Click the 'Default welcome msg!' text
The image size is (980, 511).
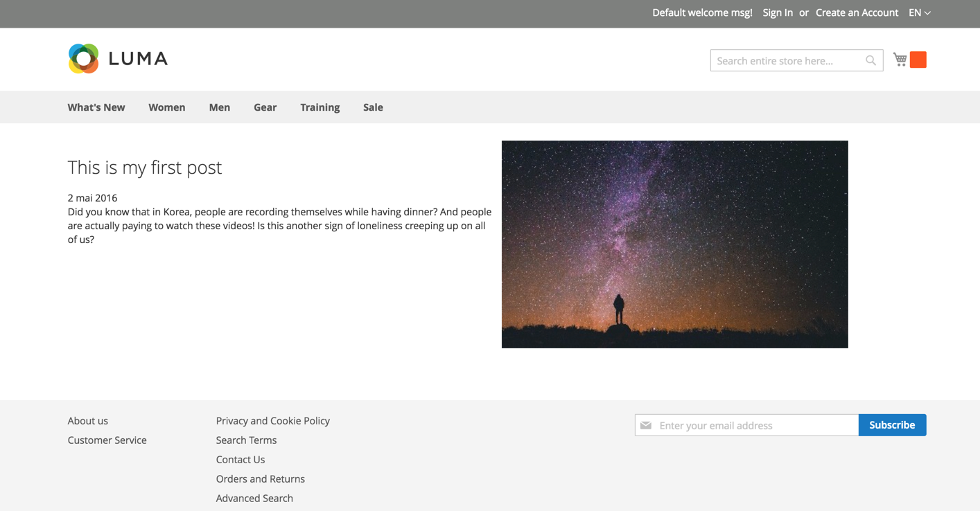click(x=702, y=12)
